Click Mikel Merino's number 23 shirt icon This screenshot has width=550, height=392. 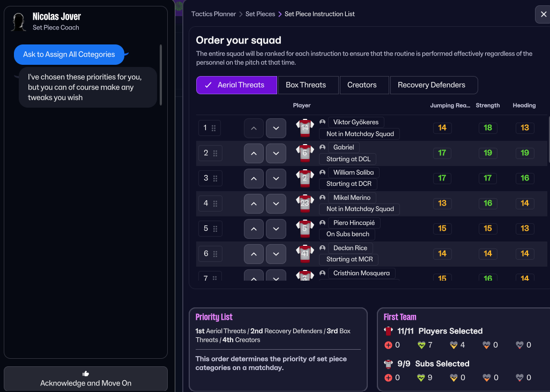pyautogui.click(x=305, y=203)
